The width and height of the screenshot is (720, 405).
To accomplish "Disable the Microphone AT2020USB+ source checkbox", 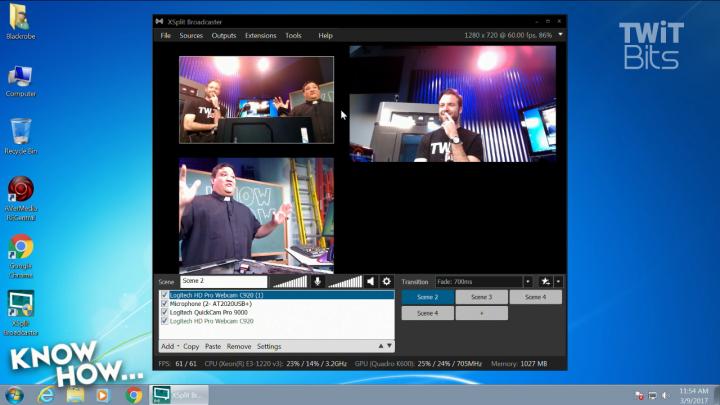I will pos(165,304).
